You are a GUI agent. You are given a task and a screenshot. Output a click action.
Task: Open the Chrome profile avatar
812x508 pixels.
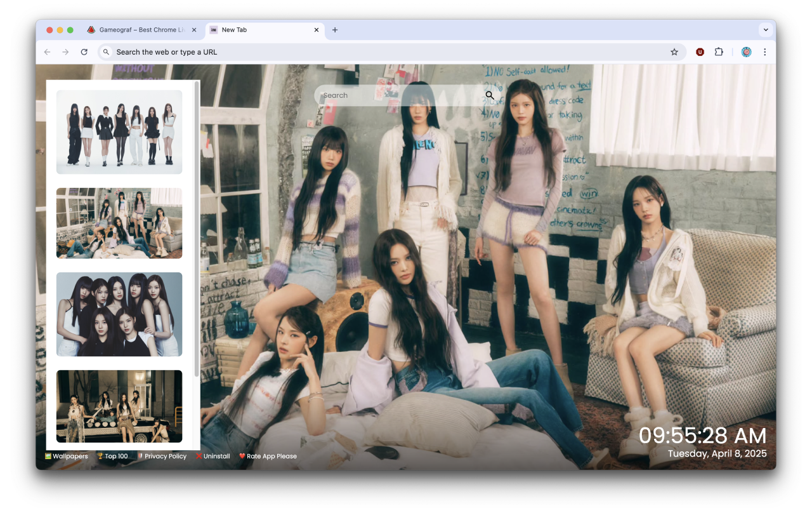coord(747,52)
